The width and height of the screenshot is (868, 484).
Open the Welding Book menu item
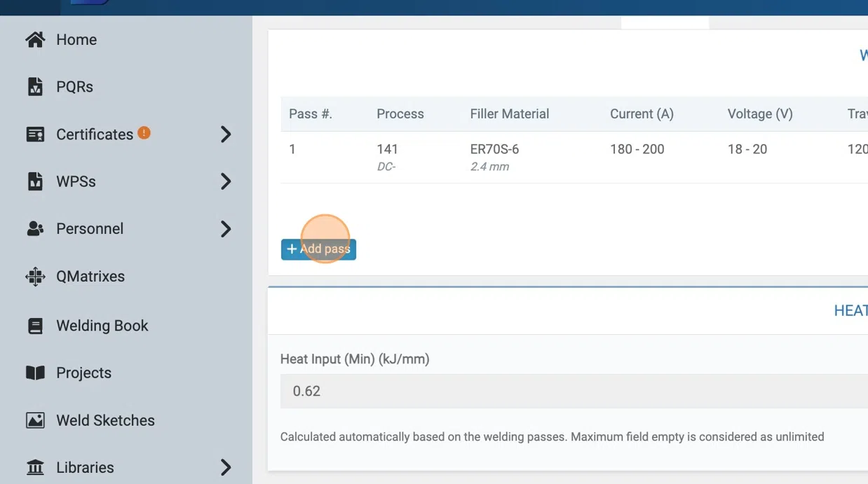pos(102,326)
